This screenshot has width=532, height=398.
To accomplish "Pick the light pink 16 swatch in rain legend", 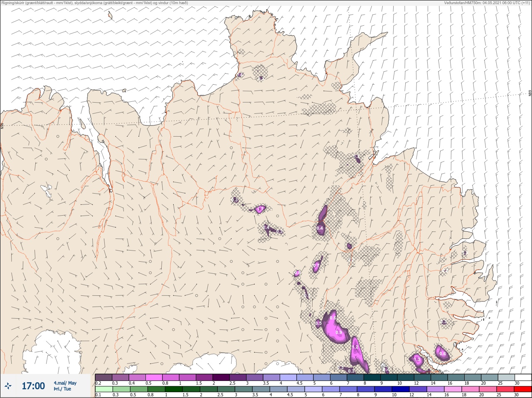I will (x=453, y=389).
